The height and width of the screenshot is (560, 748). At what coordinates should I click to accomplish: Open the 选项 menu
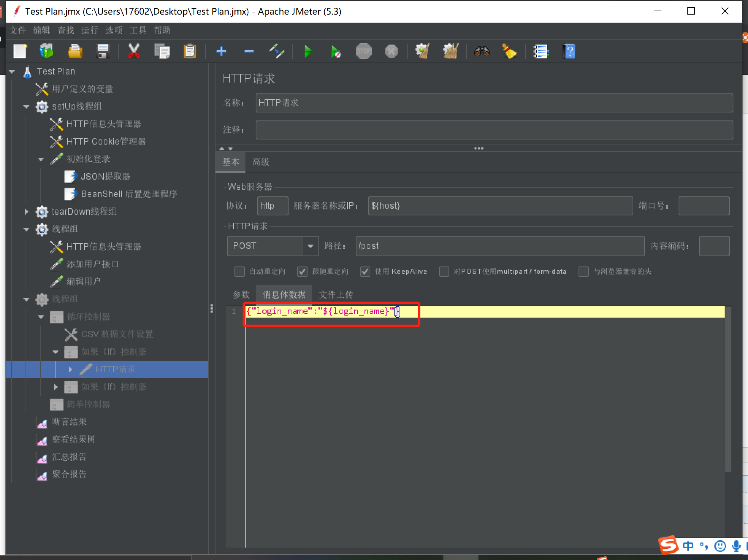(114, 30)
